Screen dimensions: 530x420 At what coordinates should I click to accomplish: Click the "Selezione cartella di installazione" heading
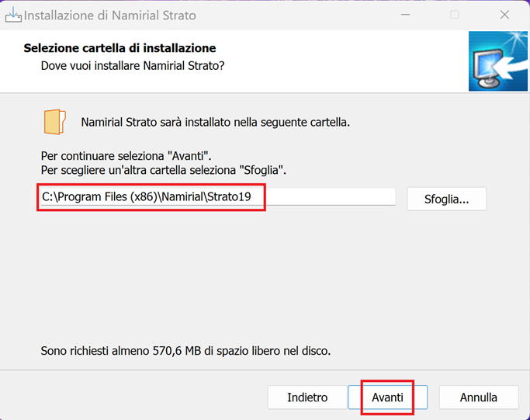pos(120,48)
